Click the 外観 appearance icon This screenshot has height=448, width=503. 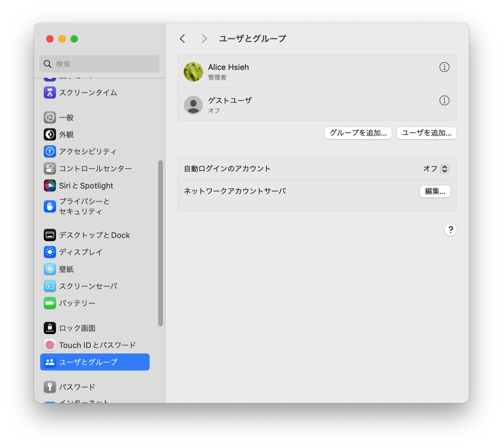(x=50, y=134)
